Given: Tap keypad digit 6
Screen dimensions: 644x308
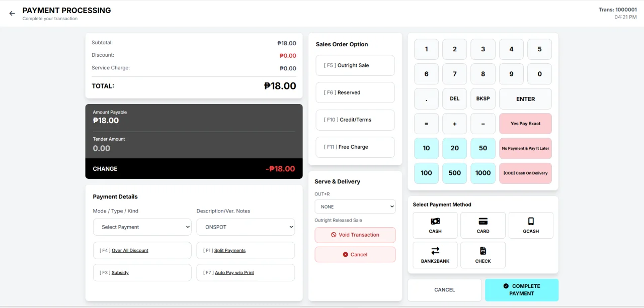Looking at the screenshot, I should pos(427,74).
